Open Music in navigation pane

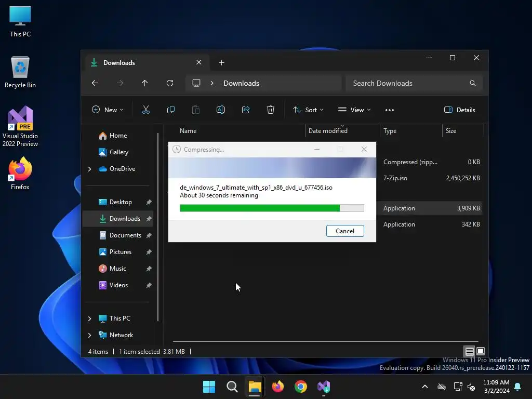118,269
